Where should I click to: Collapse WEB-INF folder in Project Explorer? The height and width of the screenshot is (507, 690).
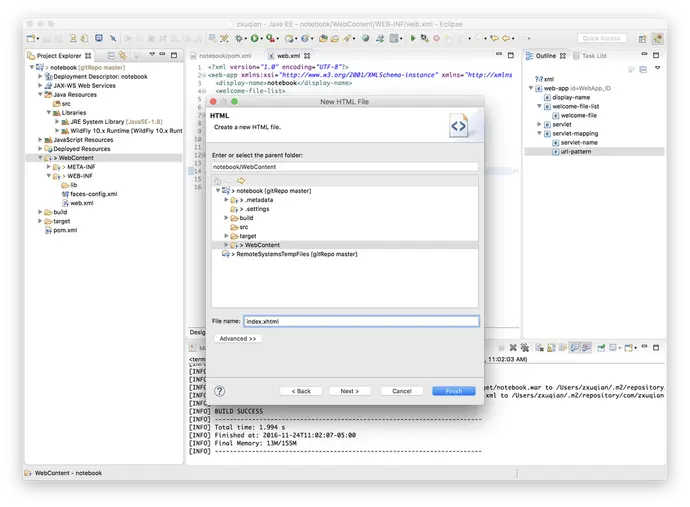[x=49, y=176]
